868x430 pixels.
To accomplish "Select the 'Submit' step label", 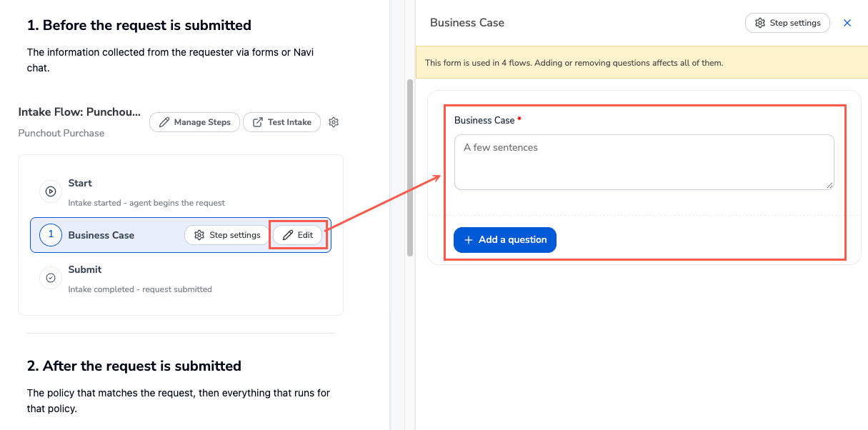I will [85, 269].
